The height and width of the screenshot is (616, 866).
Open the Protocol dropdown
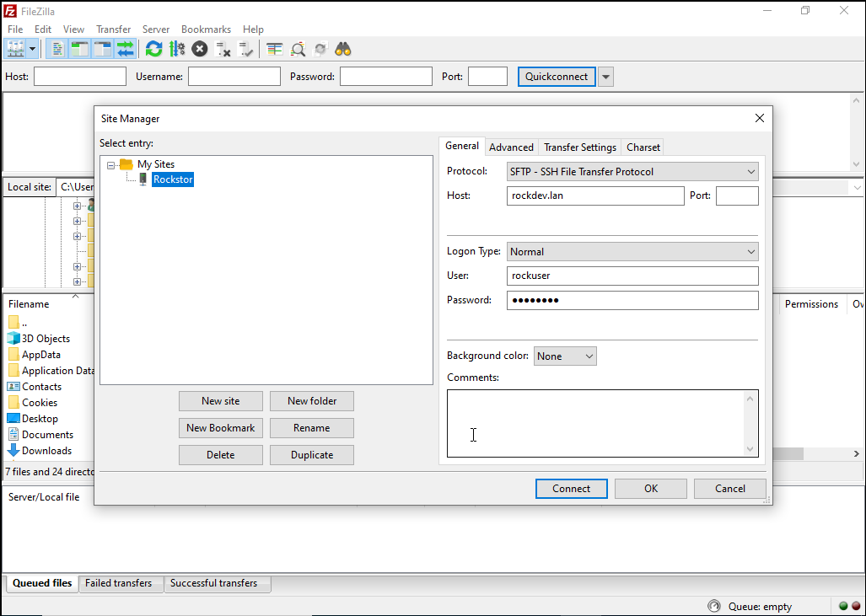(632, 172)
